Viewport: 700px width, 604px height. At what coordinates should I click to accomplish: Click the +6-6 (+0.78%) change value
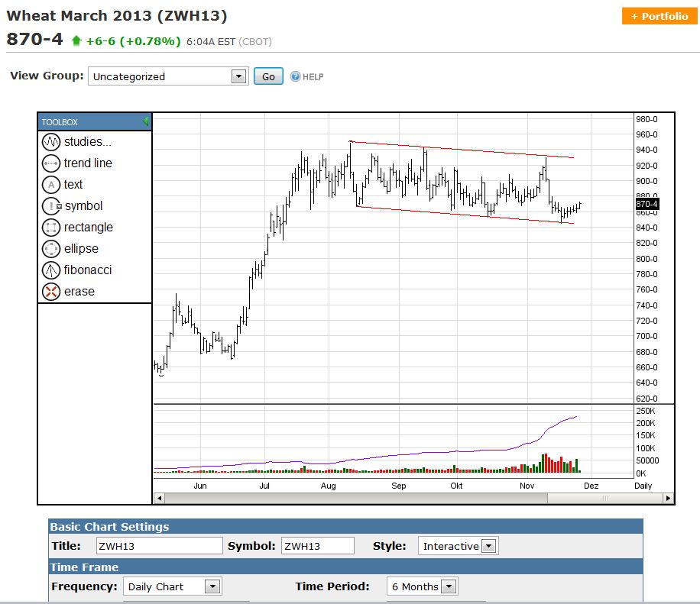point(133,41)
